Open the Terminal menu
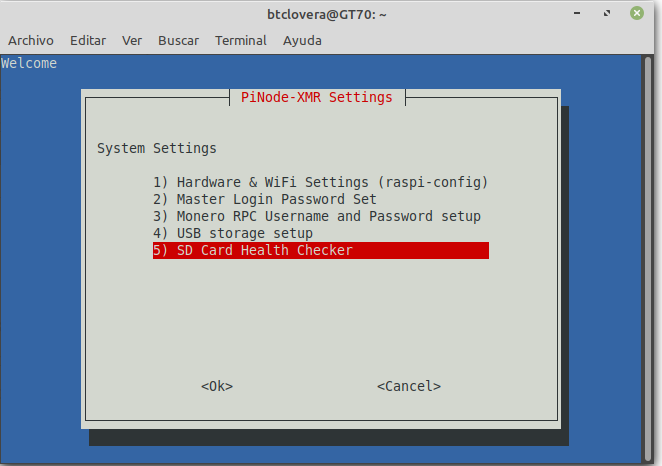This screenshot has width=662, height=466. pyautogui.click(x=241, y=41)
